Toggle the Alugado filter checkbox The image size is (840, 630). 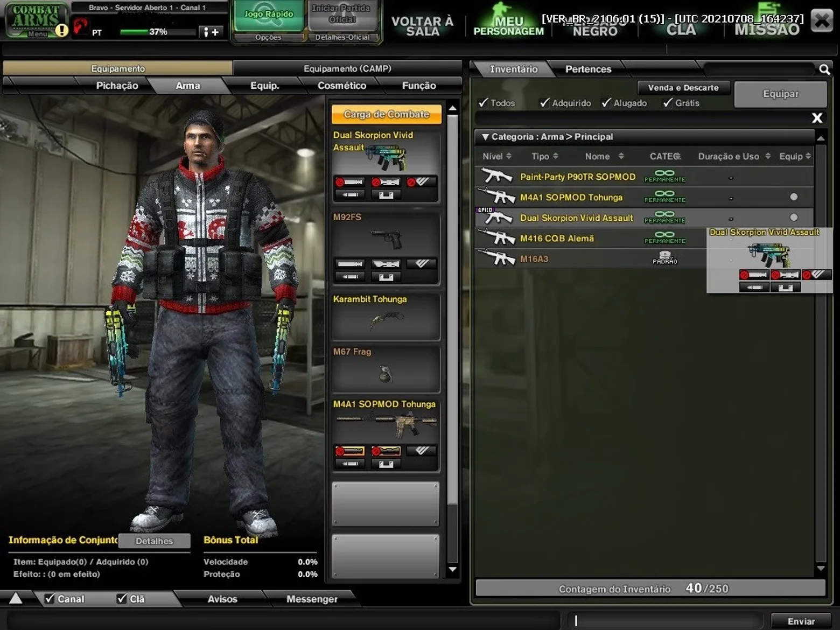606,102
